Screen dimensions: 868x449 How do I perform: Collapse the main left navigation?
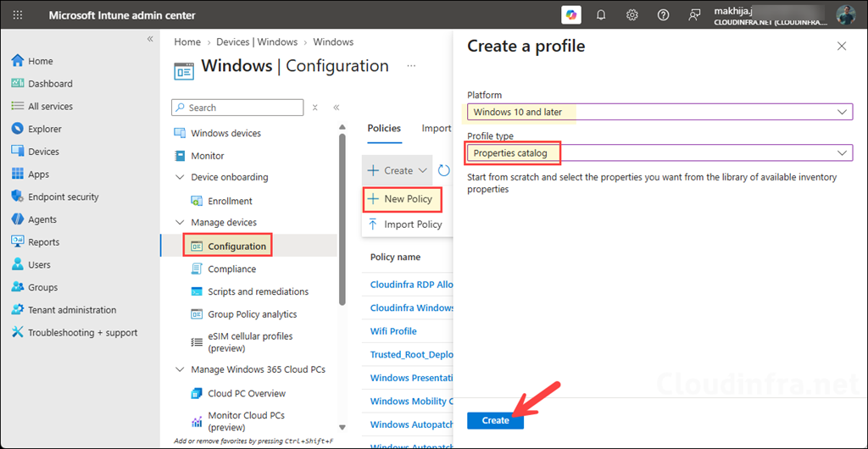pos(150,39)
